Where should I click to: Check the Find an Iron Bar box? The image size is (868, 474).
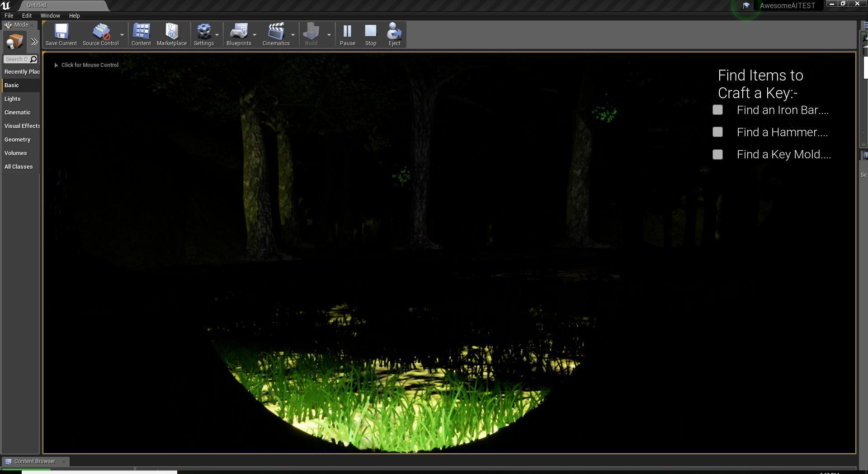pyautogui.click(x=717, y=110)
